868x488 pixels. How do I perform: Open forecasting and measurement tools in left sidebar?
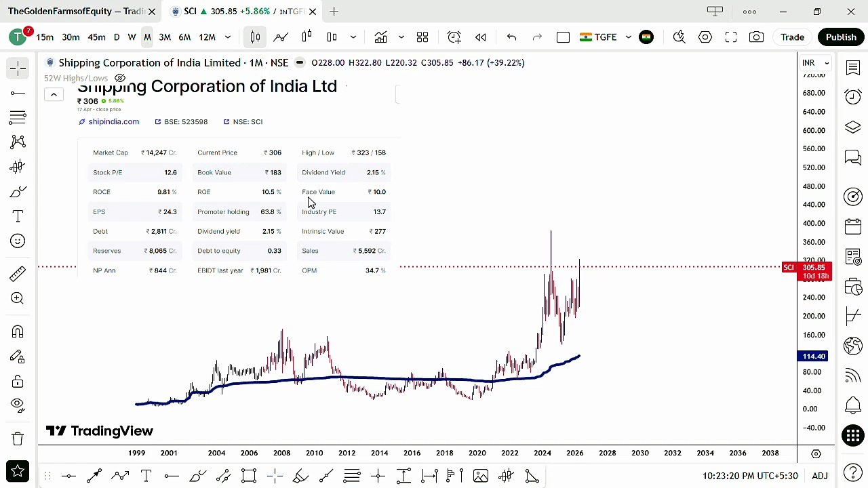tap(18, 167)
